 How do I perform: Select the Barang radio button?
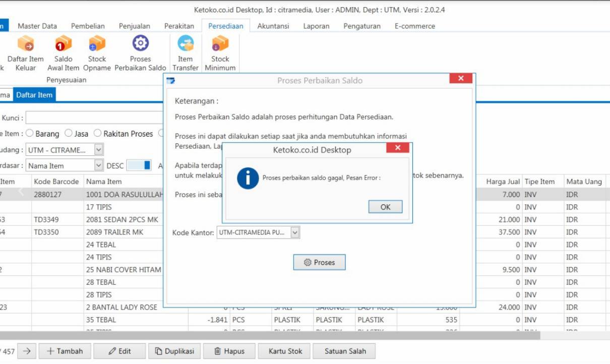(30, 134)
